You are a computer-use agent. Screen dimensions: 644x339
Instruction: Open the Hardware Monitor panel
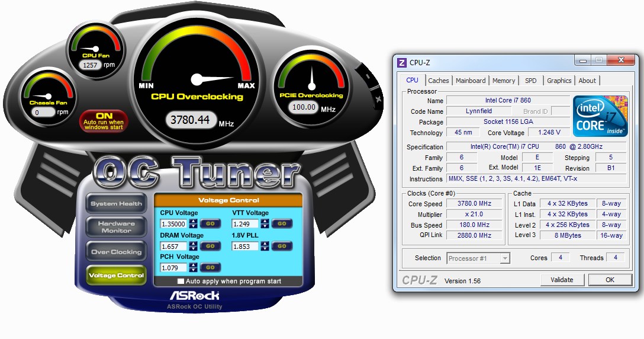(116, 227)
